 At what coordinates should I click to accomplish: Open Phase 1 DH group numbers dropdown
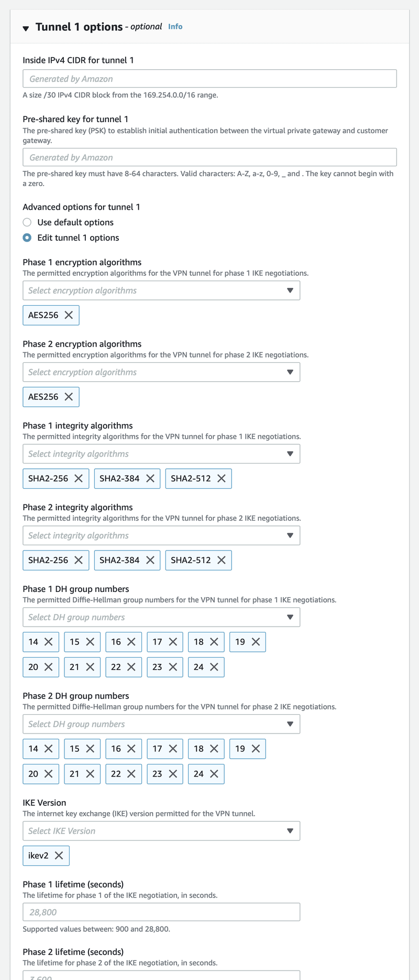click(x=161, y=617)
